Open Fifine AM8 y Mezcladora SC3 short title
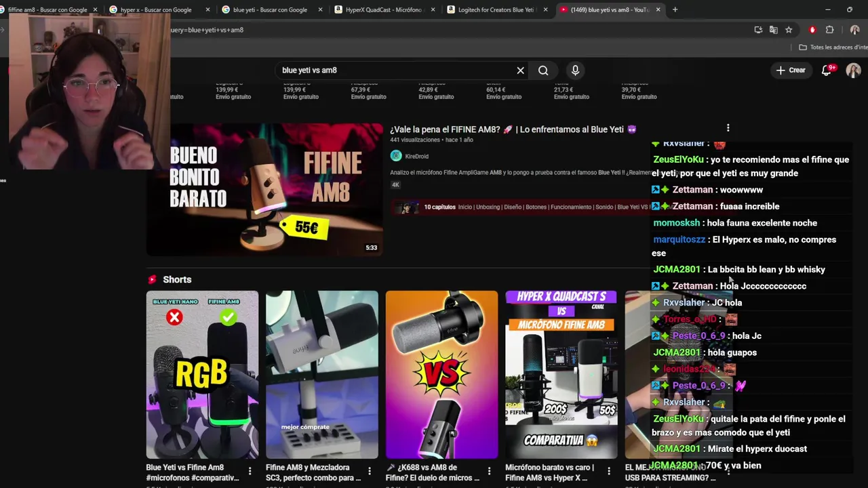This screenshot has height=488, width=868. click(x=313, y=472)
